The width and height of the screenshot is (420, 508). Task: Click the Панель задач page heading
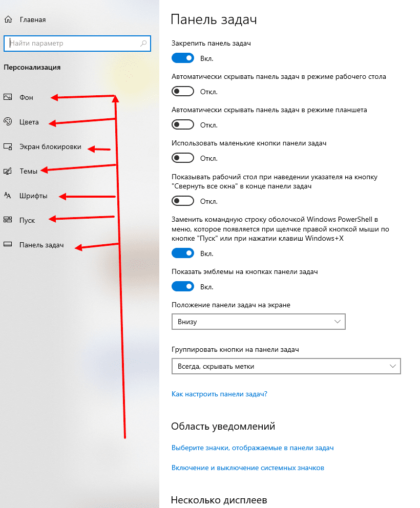(214, 19)
